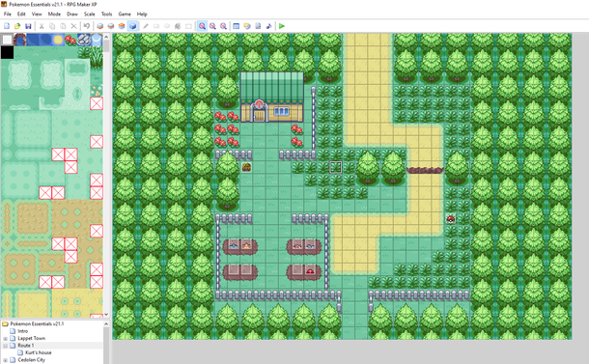Image resolution: width=589 pixels, height=364 pixels.
Task: Click the New Project icon
Action: click(x=7, y=26)
